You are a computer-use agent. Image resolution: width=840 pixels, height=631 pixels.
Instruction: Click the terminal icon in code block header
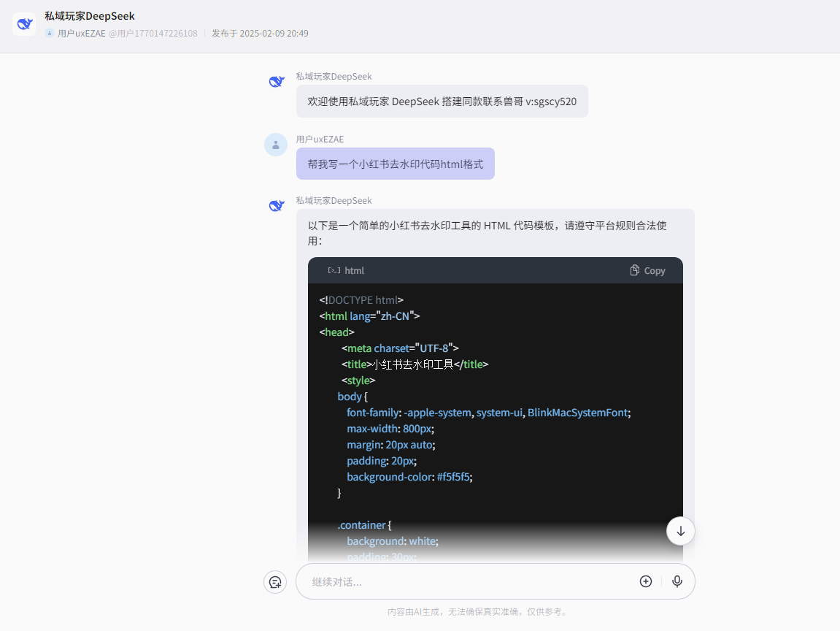click(x=334, y=269)
